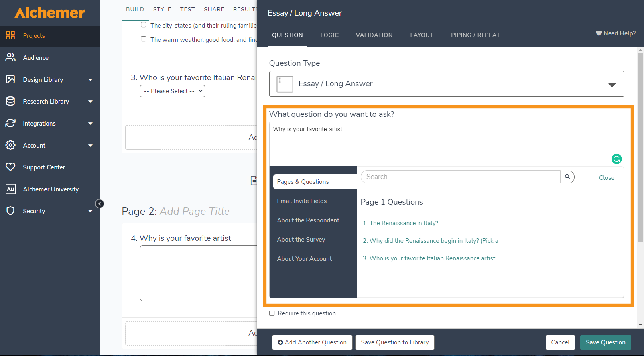The width and height of the screenshot is (644, 356).
Task: Click the Save Question button
Action: coord(605,342)
